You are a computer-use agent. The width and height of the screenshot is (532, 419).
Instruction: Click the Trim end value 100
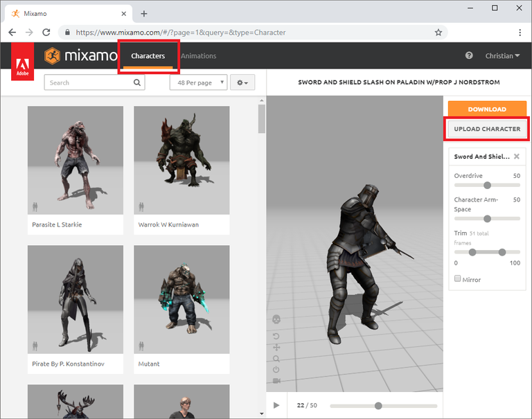(515, 263)
